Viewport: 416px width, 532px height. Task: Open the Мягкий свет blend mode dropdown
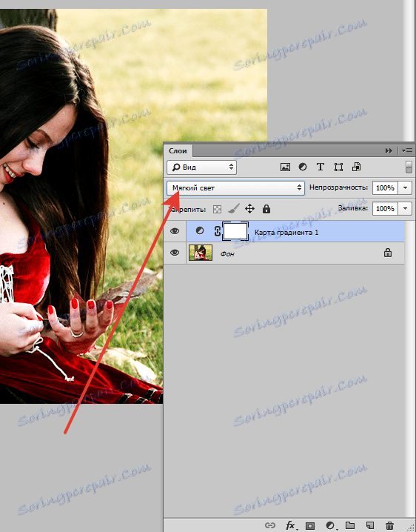(x=235, y=187)
